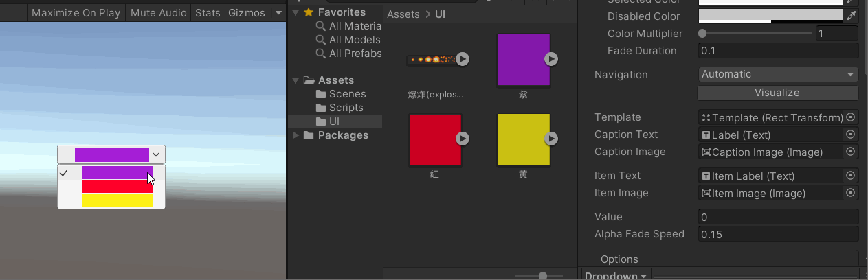
Task: Open the Gizmos dropdown arrow
Action: [278, 12]
